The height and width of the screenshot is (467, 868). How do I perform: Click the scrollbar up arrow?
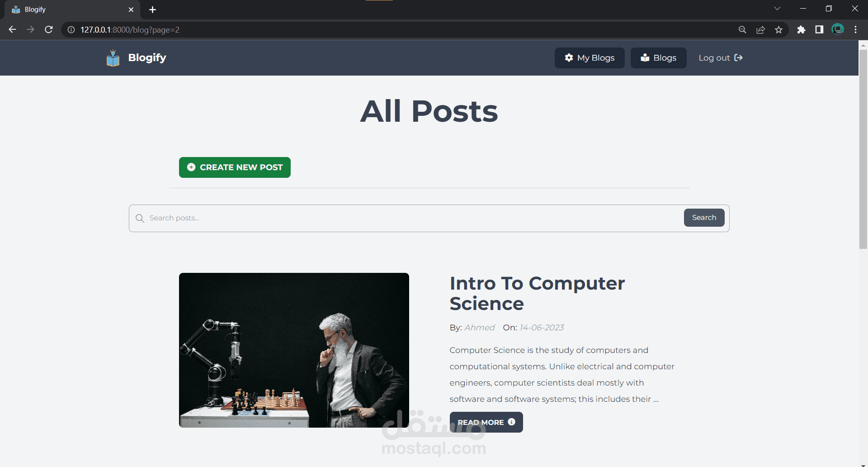tap(863, 45)
